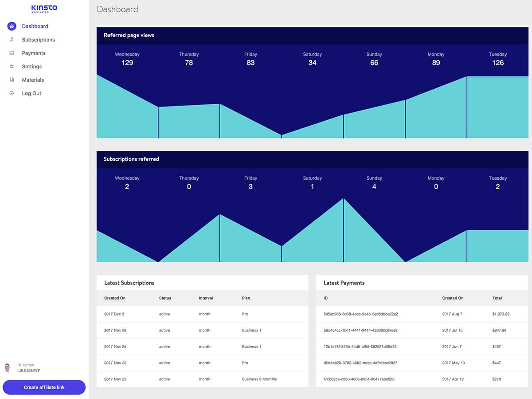
Task: Click the Materials clipboard icon
Action: (x=11, y=80)
